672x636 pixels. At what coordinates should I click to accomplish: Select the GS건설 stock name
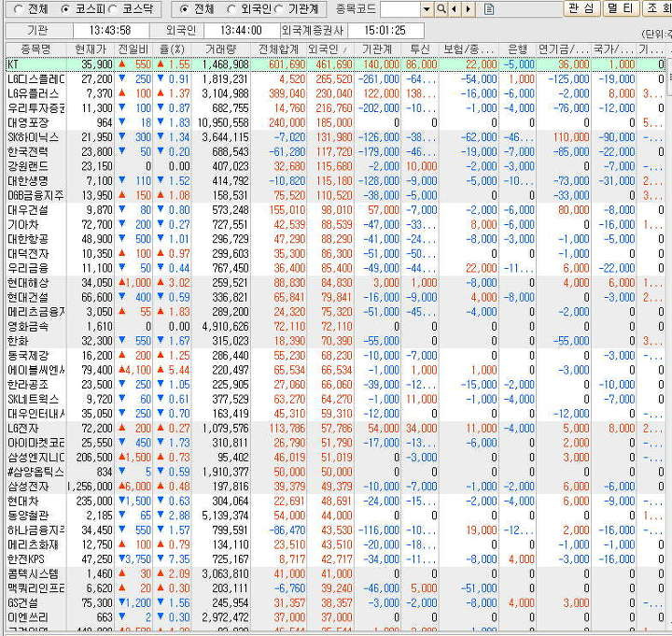(x=23, y=603)
